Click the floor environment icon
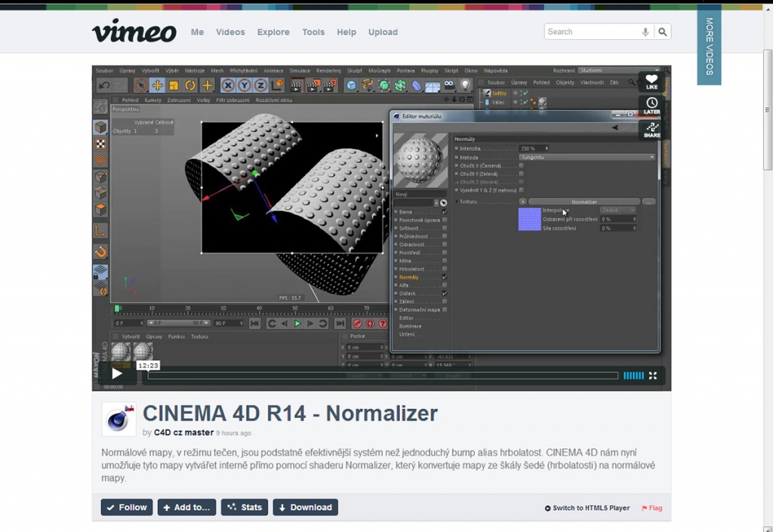 (433, 87)
